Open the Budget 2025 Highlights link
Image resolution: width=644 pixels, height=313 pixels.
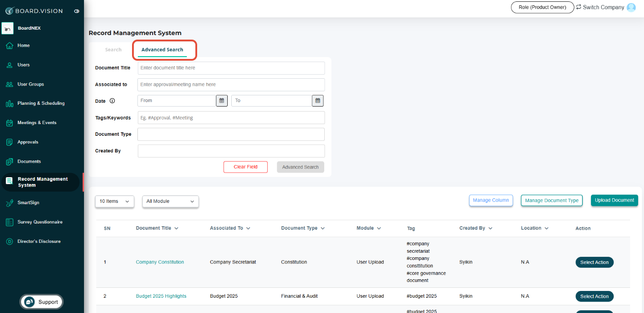[161, 296]
